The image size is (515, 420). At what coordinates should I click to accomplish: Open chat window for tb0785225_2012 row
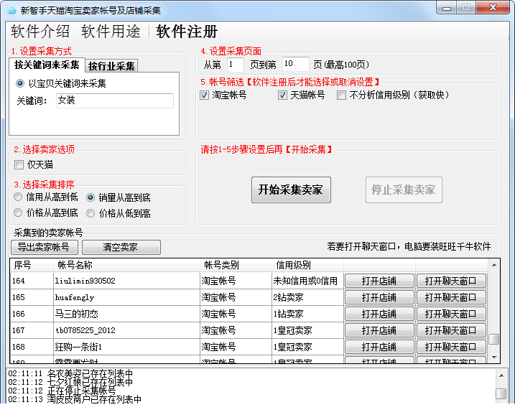[451, 330]
